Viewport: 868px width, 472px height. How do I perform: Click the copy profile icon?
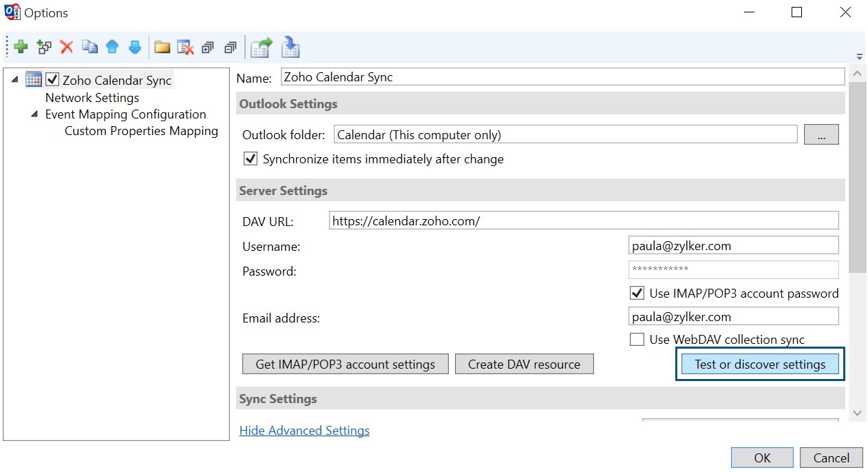point(89,48)
